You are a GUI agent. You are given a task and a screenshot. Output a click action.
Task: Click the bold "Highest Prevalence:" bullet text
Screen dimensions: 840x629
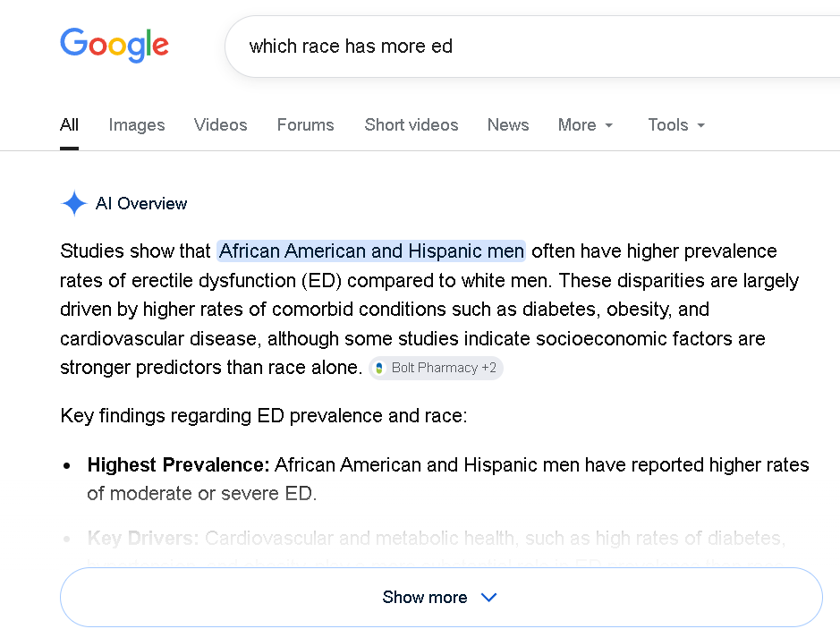pyautogui.click(x=178, y=465)
